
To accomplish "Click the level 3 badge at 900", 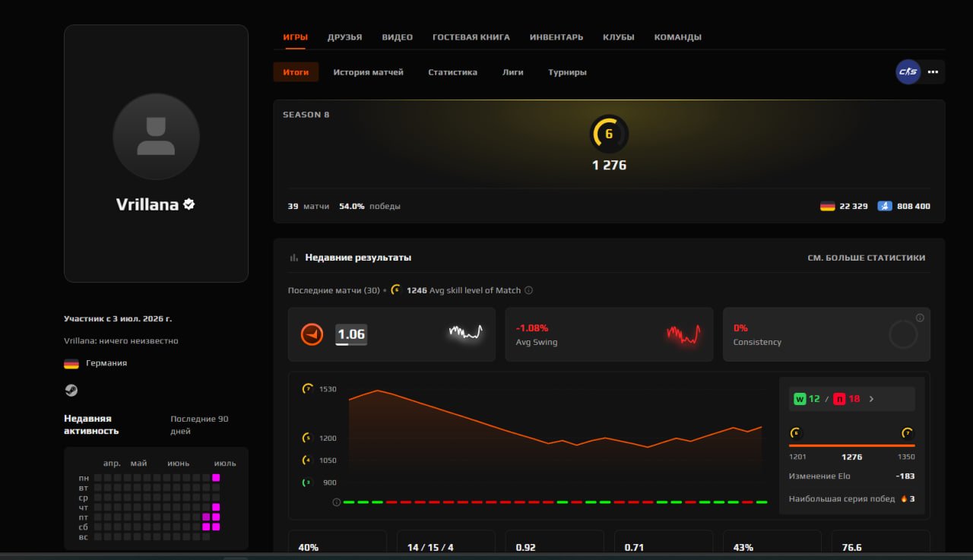I will pyautogui.click(x=307, y=482).
